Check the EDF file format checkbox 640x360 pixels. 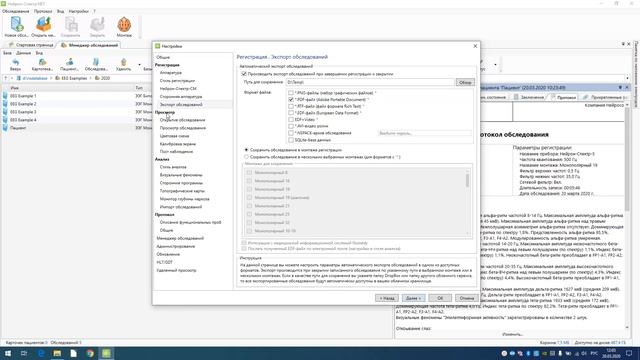[x=291, y=113]
